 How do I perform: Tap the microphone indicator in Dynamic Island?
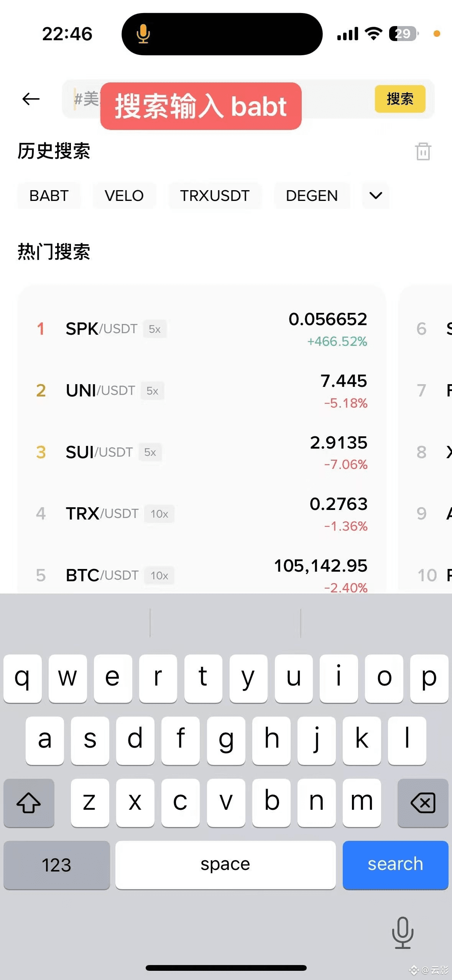click(x=143, y=34)
